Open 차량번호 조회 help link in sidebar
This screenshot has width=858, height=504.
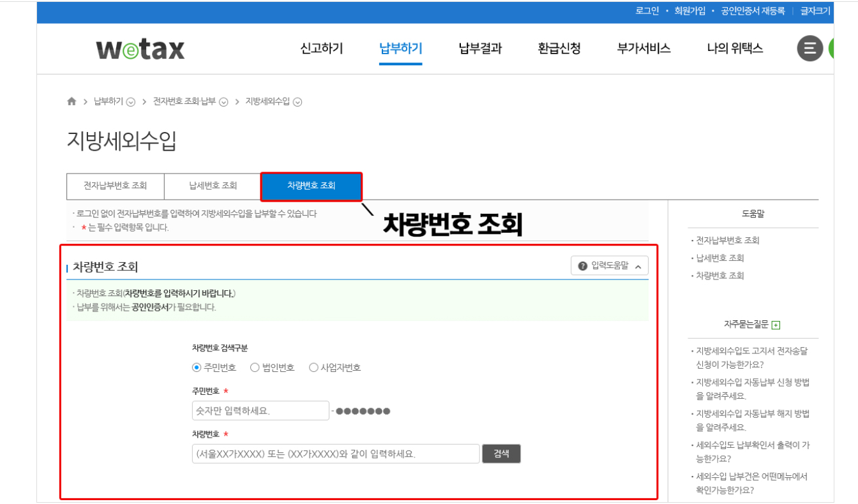(720, 276)
